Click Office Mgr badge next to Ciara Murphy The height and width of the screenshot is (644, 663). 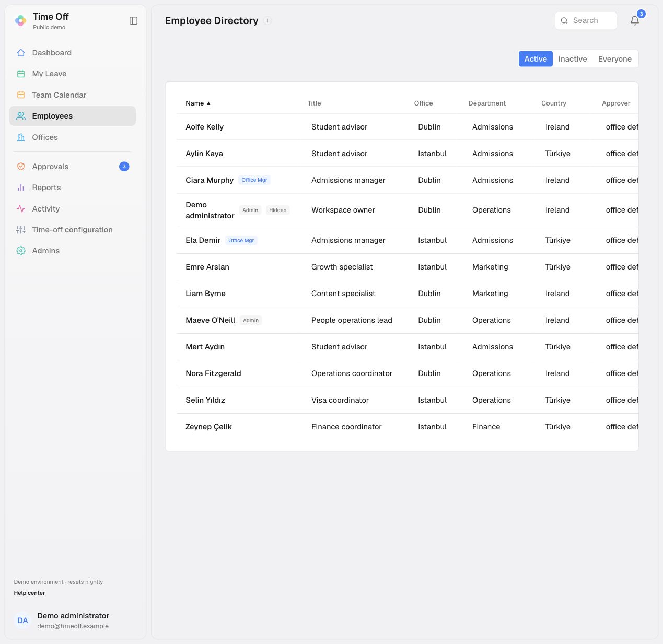(254, 180)
